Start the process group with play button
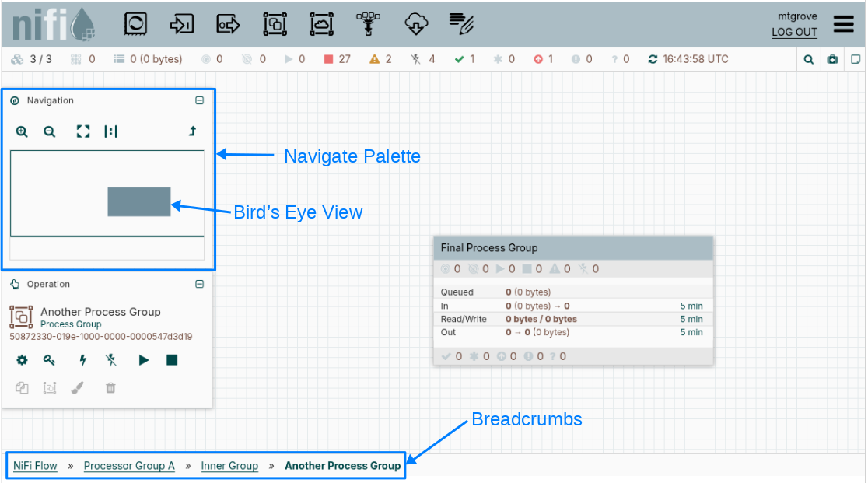Image resolution: width=868 pixels, height=483 pixels. 143,360
